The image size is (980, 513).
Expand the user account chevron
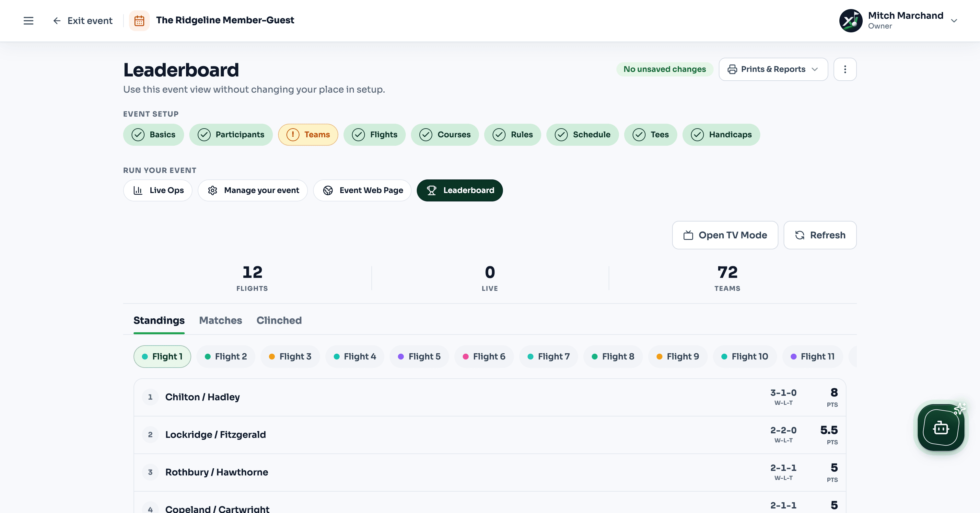[x=954, y=20]
